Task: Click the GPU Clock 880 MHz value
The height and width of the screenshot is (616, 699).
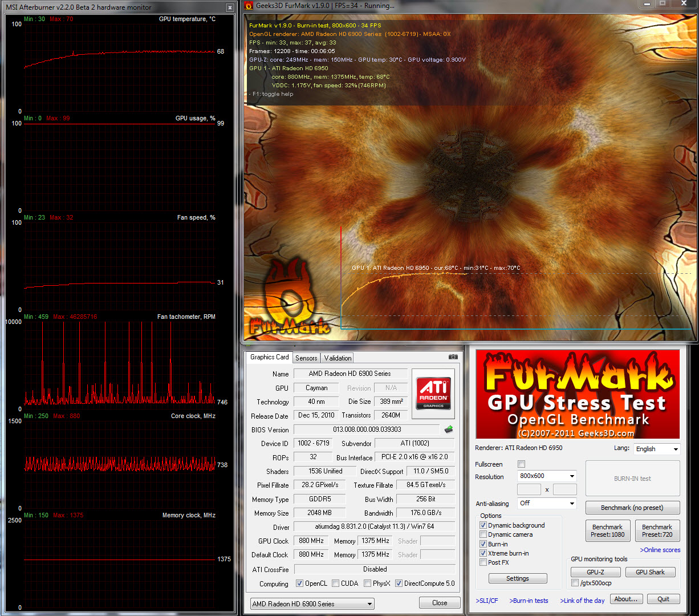Action: 311,541
